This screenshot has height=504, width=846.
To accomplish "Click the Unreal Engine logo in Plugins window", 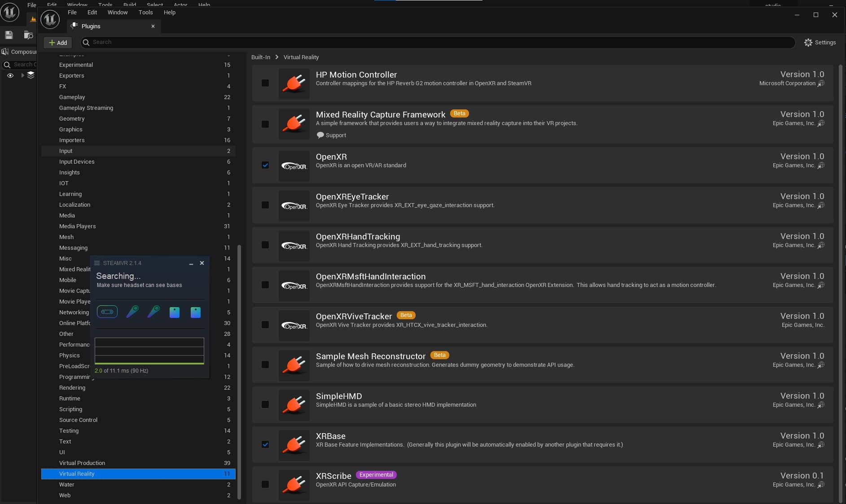I will pyautogui.click(x=50, y=19).
